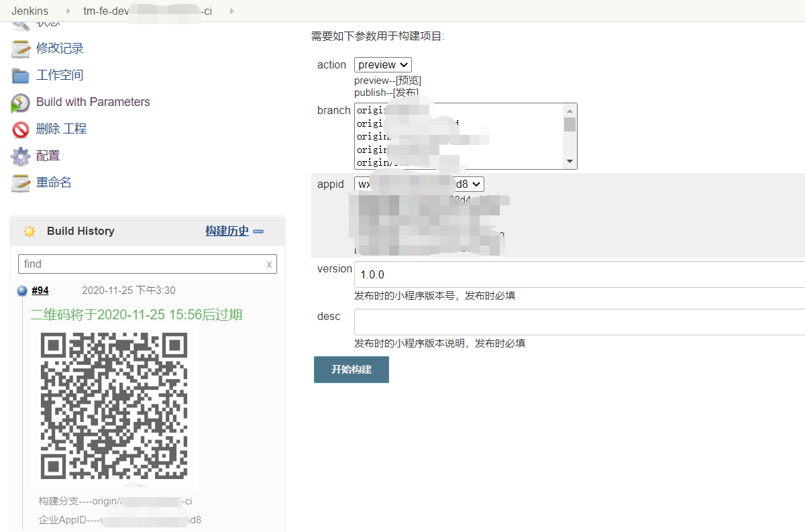805x532 pixels.
Task: Click the gear icon beside Build History
Action: tap(29, 231)
